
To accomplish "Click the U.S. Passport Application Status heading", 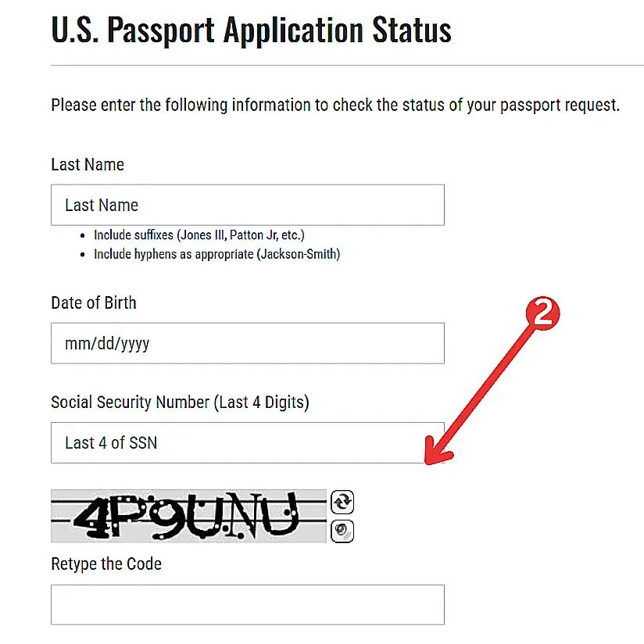I will point(251,30).
